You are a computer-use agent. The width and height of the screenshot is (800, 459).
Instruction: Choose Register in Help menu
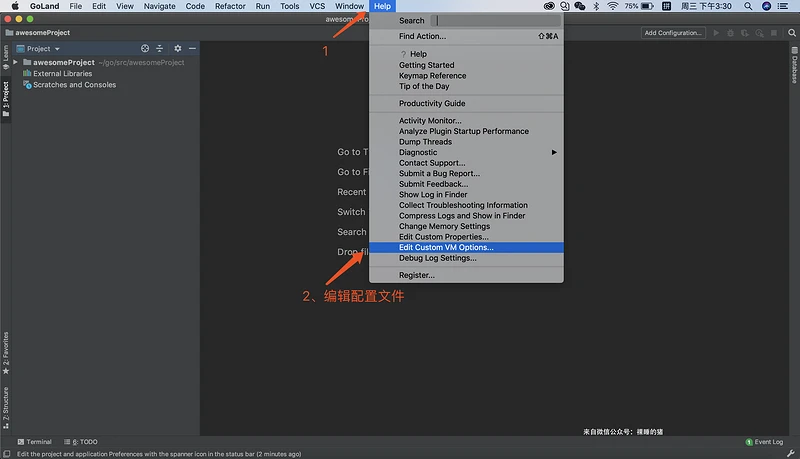(x=466, y=275)
